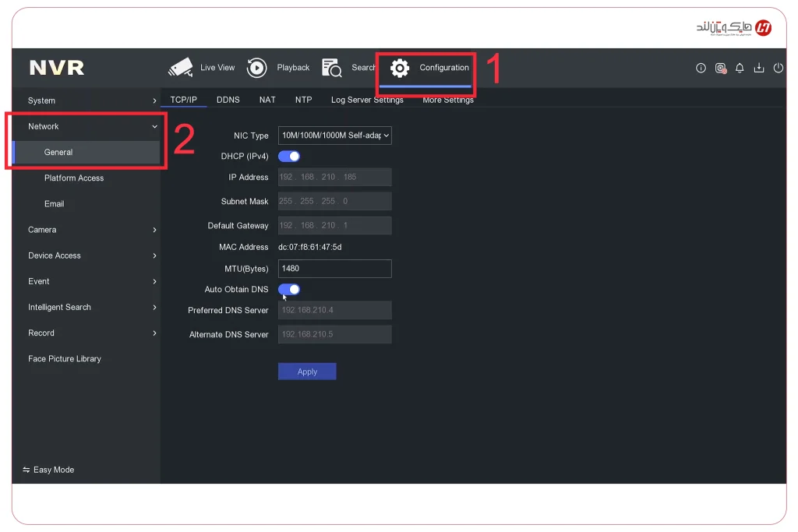798x532 pixels.
Task: Switch to the DDNS tab
Action: point(228,100)
